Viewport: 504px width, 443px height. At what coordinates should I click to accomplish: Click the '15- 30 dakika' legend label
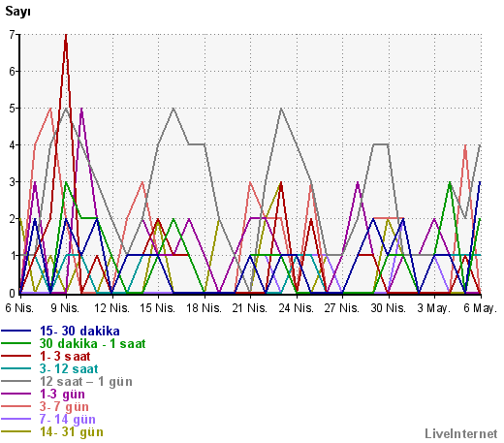click(x=79, y=332)
